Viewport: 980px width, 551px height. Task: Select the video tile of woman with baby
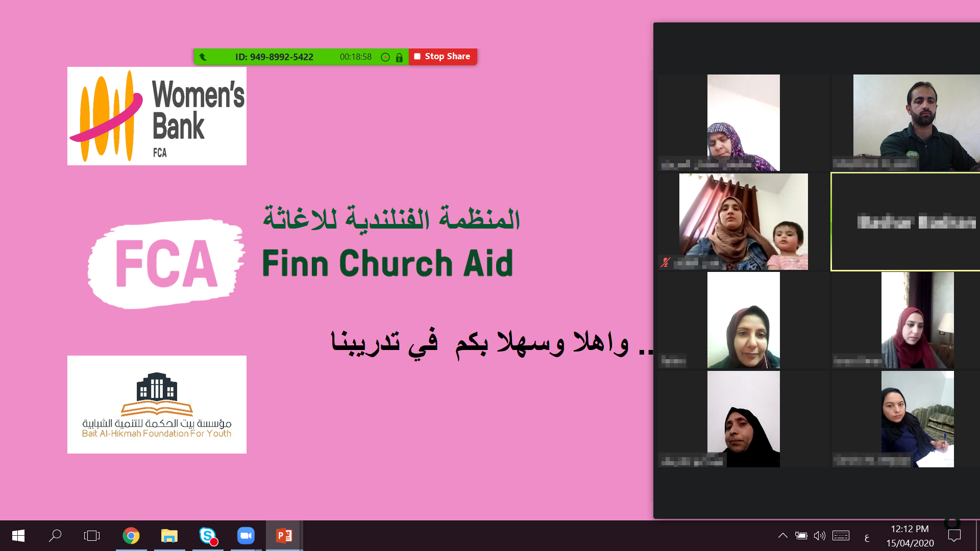pos(744,221)
